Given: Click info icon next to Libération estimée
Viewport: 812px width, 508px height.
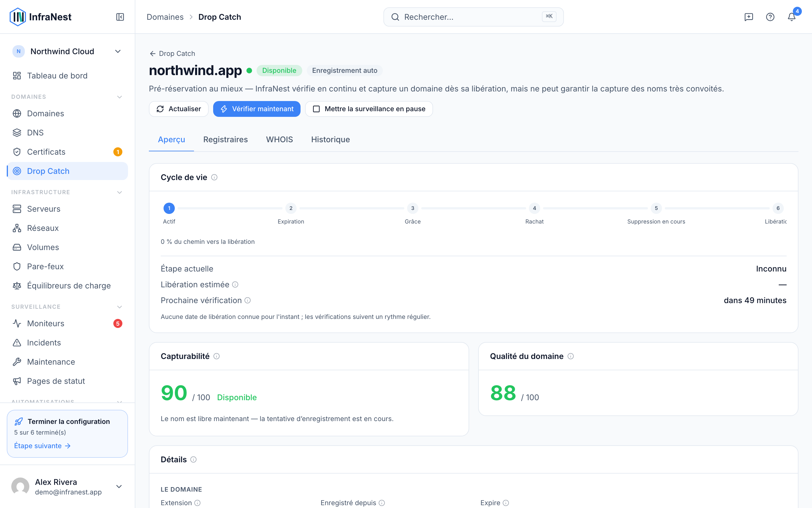Looking at the screenshot, I should [235, 284].
